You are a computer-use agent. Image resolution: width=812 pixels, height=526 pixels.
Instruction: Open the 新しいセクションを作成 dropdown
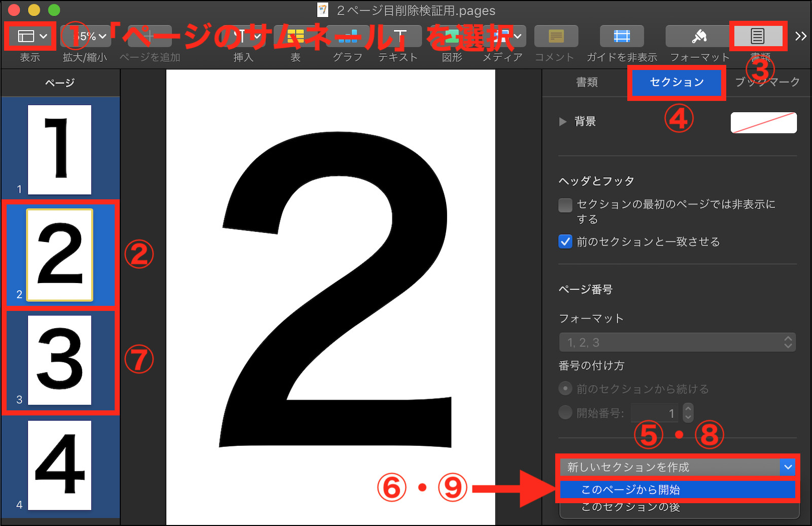click(678, 467)
